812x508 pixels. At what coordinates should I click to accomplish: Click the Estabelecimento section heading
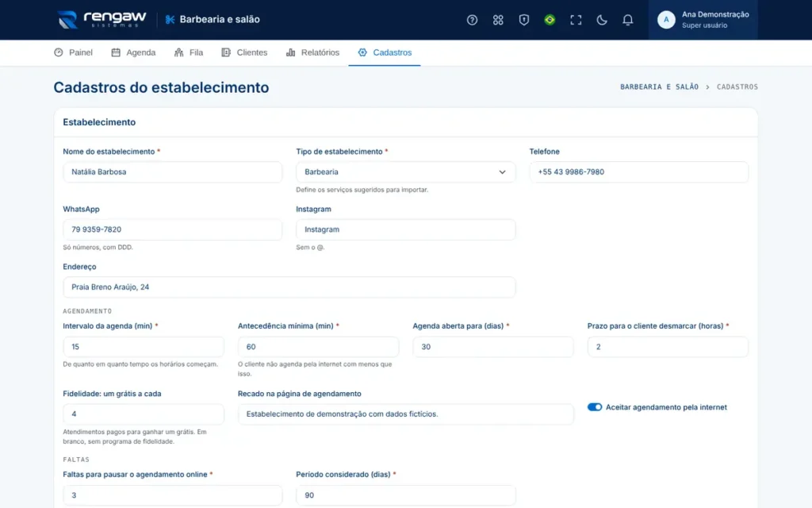[x=99, y=122]
